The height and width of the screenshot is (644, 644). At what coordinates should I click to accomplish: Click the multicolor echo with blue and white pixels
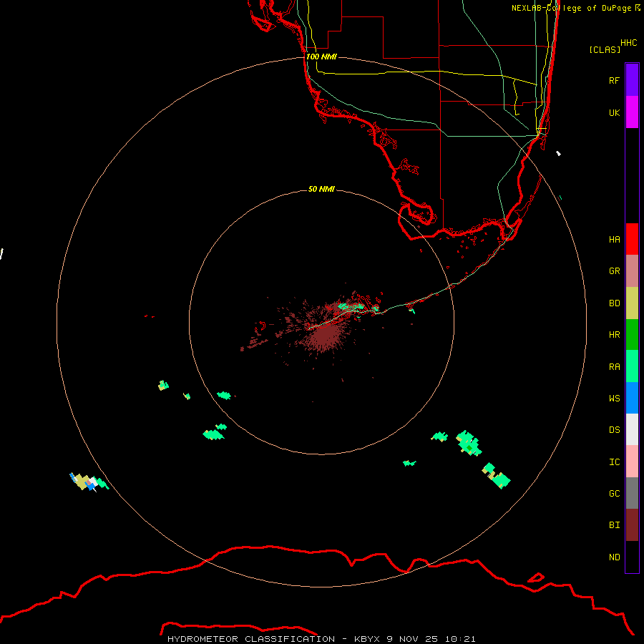(x=89, y=482)
